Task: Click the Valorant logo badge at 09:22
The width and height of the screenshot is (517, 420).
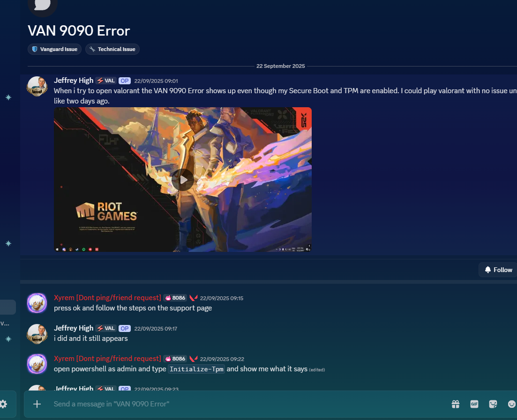Action: point(194,359)
